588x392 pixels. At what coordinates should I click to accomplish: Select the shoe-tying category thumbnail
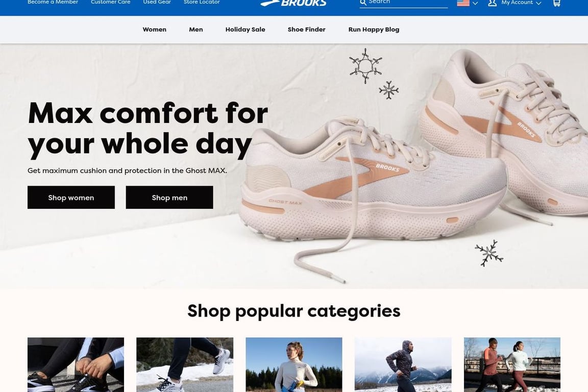click(x=76, y=364)
